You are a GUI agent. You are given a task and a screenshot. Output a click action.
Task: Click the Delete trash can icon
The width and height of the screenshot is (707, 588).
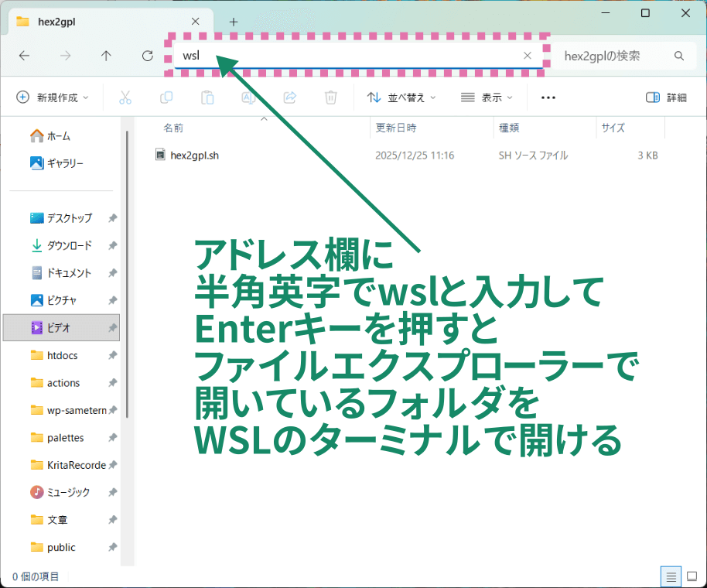pos(331,97)
